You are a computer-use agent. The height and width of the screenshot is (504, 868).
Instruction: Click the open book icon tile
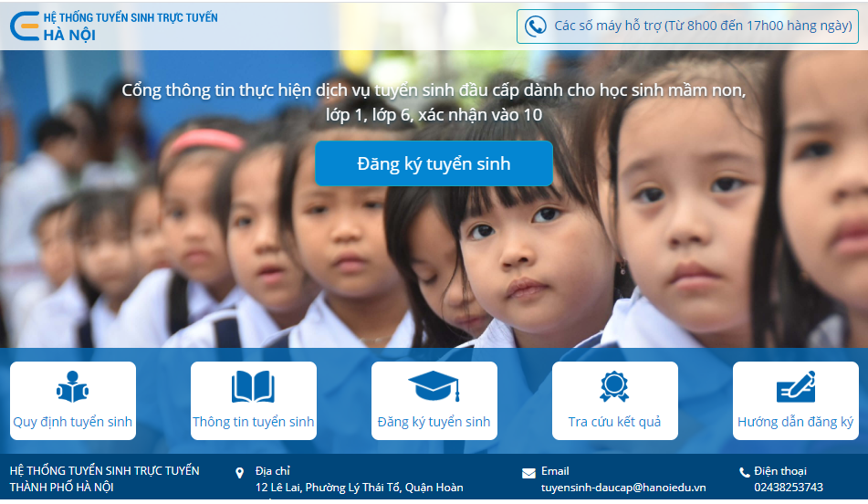point(253,387)
